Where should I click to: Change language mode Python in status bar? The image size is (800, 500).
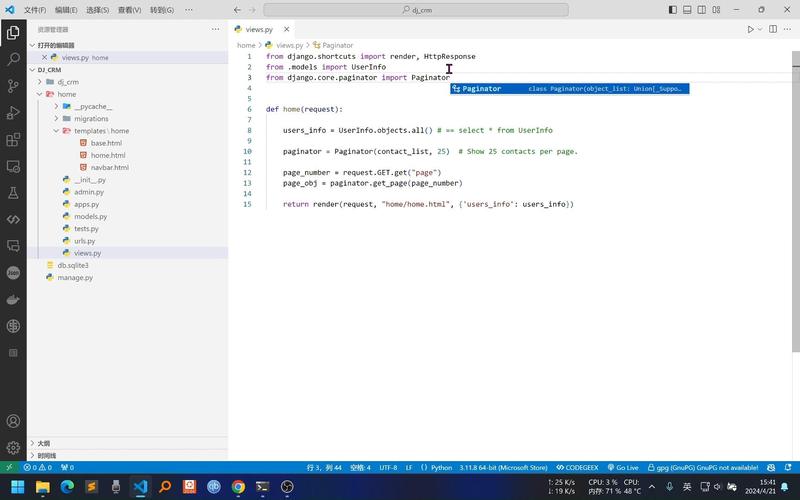click(x=441, y=467)
